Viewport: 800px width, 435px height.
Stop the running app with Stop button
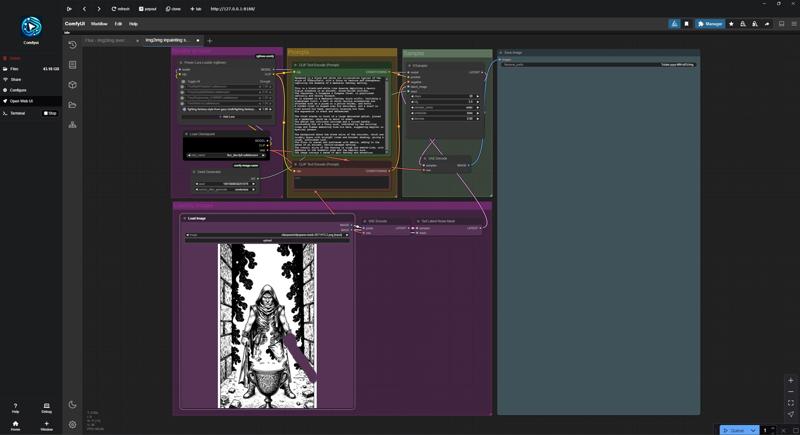50,113
